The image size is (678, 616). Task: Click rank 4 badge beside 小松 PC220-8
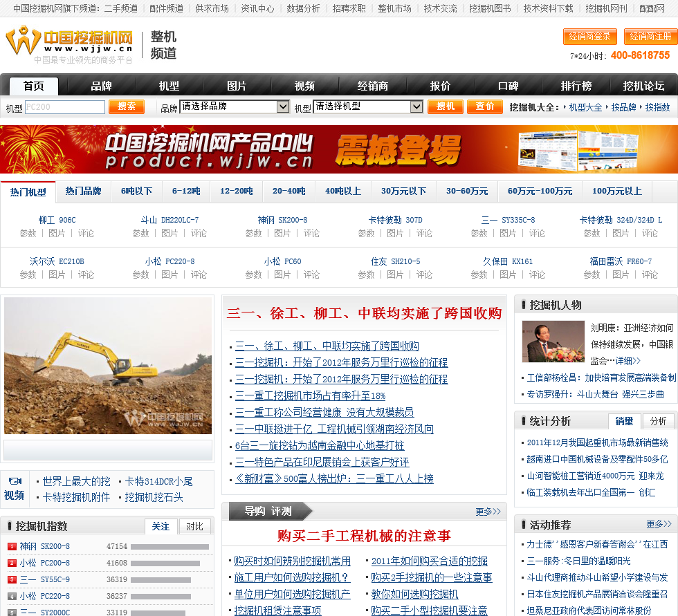point(12,596)
